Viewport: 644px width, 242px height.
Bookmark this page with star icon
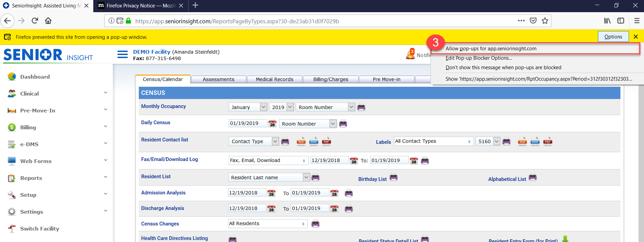pyautogui.click(x=545, y=21)
